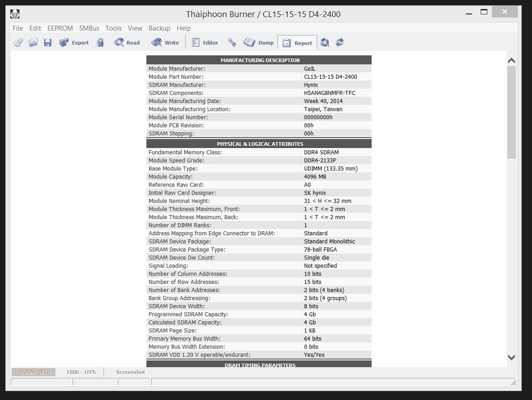Click the refresh arrows icon

click(340, 43)
